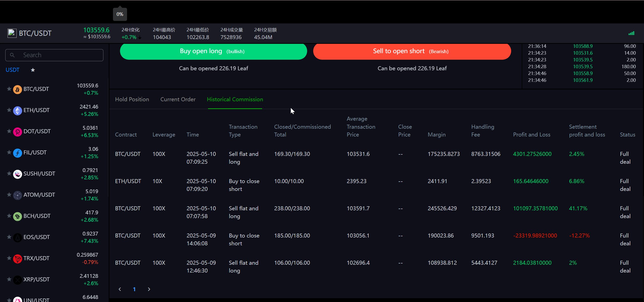The width and height of the screenshot is (644, 302).
Task: Click the Polkadot pink icon
Action: click(x=17, y=132)
